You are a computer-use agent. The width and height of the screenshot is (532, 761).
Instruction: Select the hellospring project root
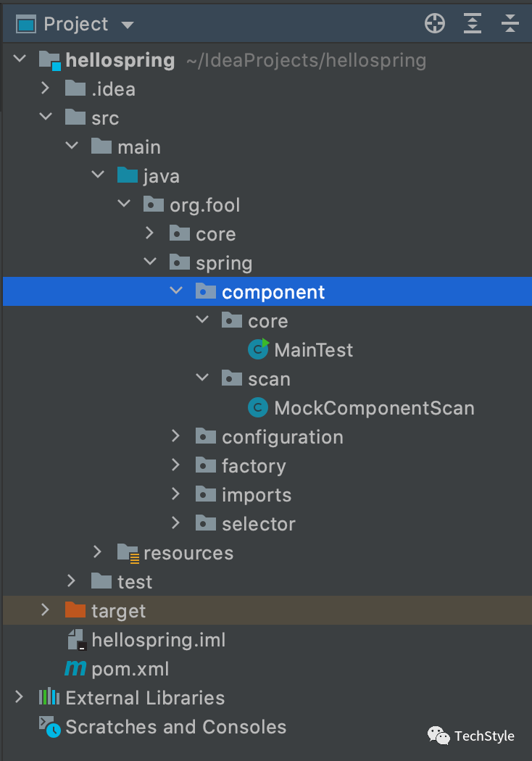tap(120, 60)
